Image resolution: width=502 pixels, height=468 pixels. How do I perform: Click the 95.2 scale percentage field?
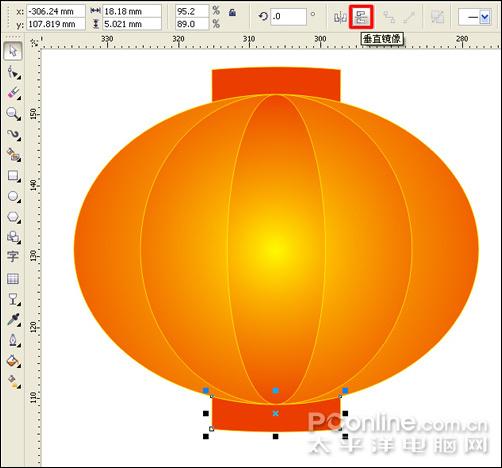(192, 11)
